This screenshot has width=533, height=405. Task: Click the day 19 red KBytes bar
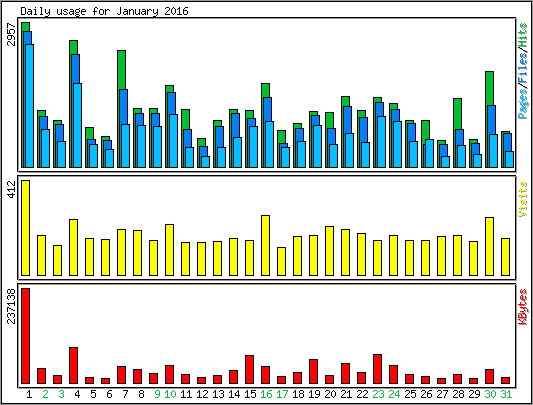pos(313,371)
